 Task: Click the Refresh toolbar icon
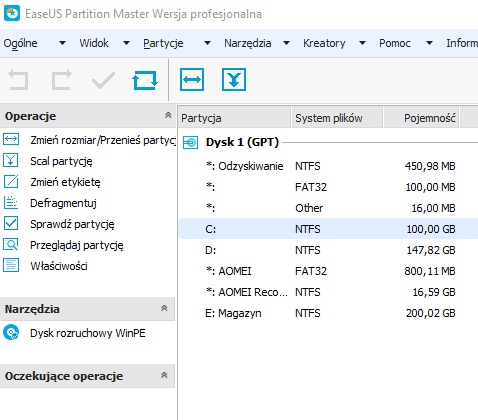145,80
